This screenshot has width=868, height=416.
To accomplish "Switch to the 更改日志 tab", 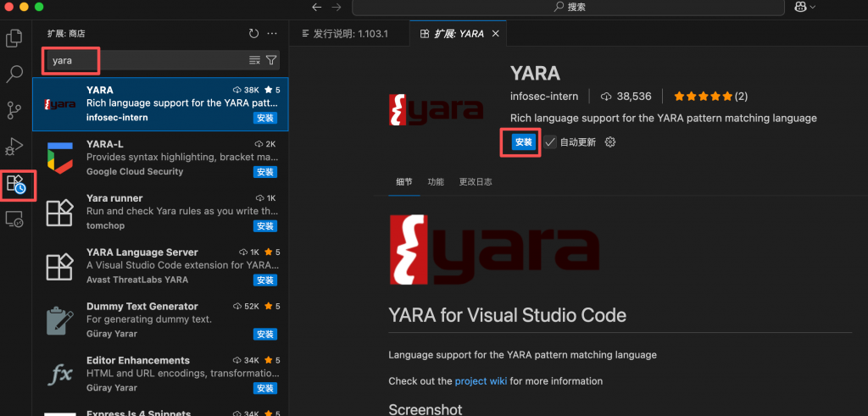I will tap(475, 182).
